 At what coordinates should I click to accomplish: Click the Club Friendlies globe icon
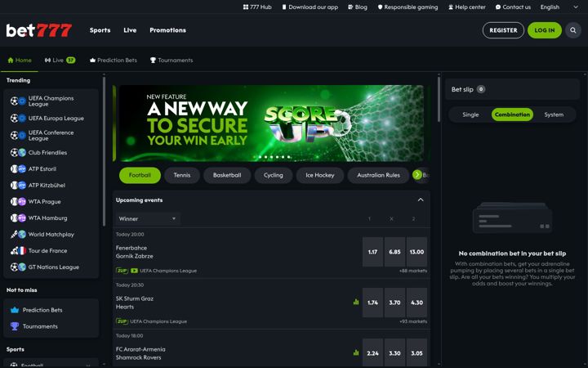tap(22, 152)
